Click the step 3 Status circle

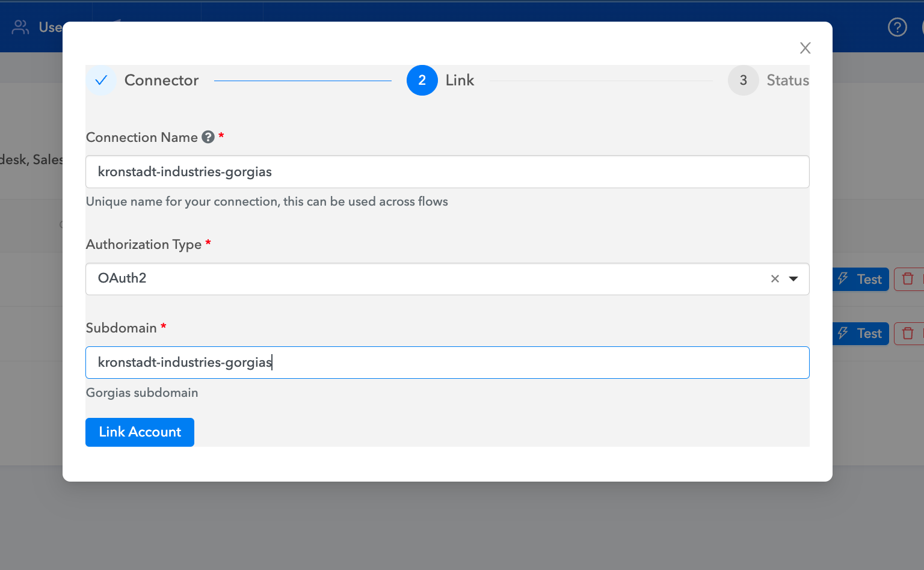[x=743, y=80]
